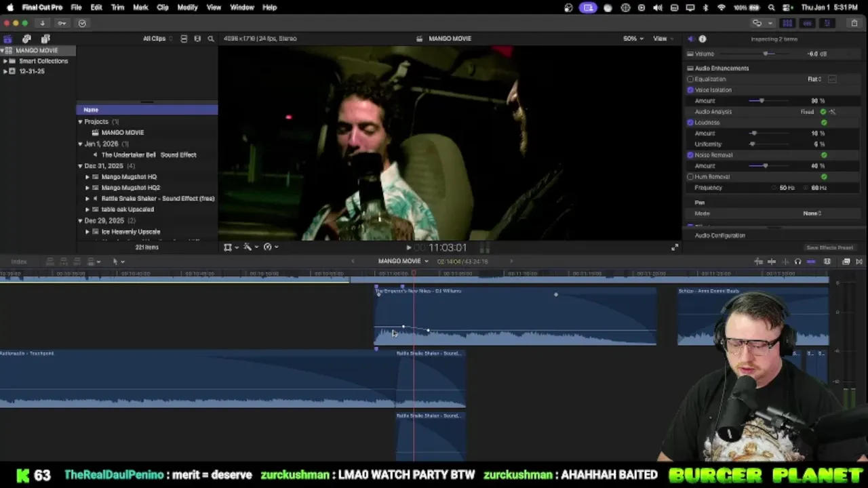Switch to the audio inspector speaker icon
Viewport: 868px width, 488px height.
click(690, 39)
